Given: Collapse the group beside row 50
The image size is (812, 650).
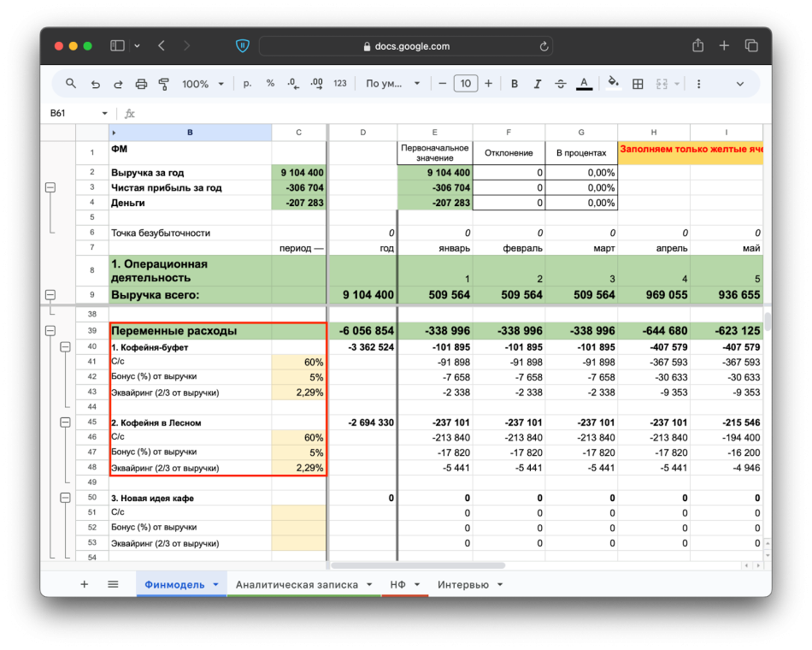Looking at the screenshot, I should click(65, 498).
